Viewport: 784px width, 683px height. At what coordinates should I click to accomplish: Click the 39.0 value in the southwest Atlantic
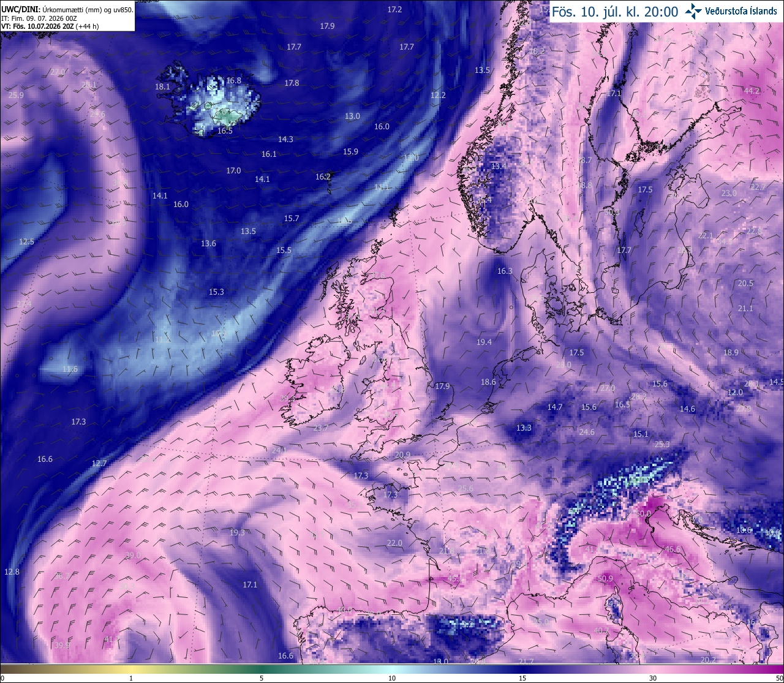click(x=133, y=556)
